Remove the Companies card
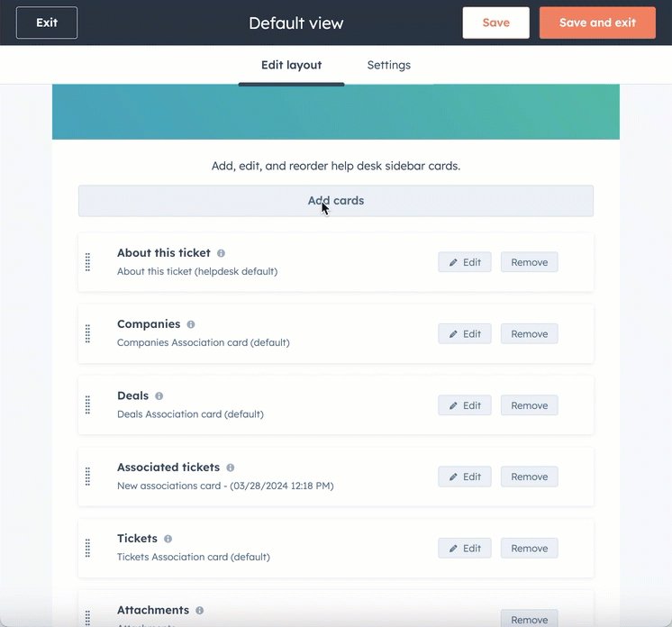The image size is (672, 627). click(529, 333)
